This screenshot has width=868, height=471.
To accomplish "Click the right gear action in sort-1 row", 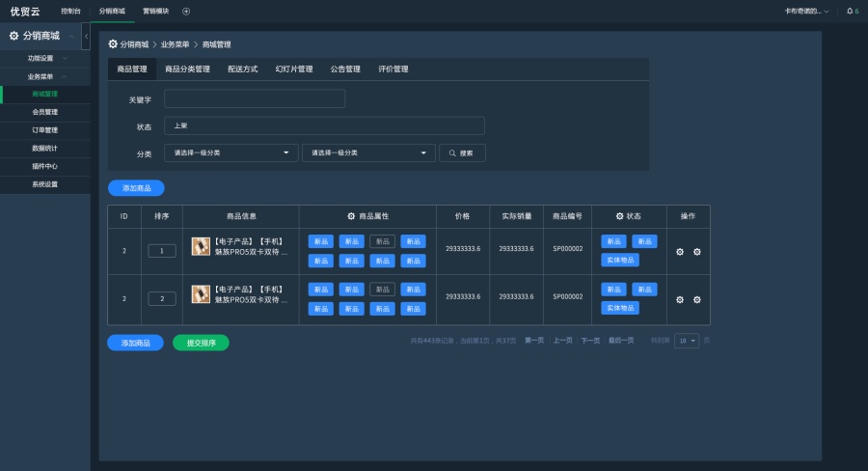I will click(697, 252).
